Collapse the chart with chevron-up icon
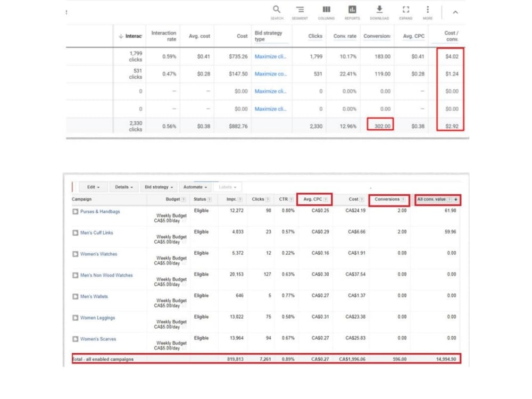 pos(455,12)
